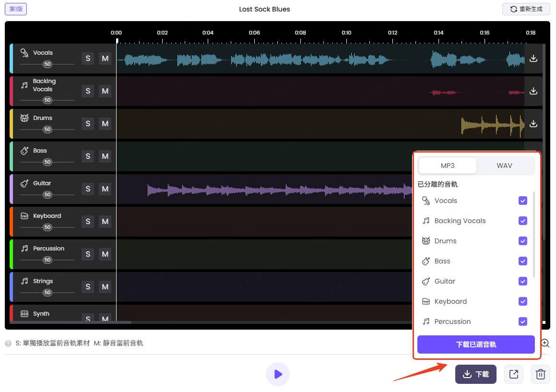
Task: Deselect the Keyboard track checkbox
Action: coord(523,301)
